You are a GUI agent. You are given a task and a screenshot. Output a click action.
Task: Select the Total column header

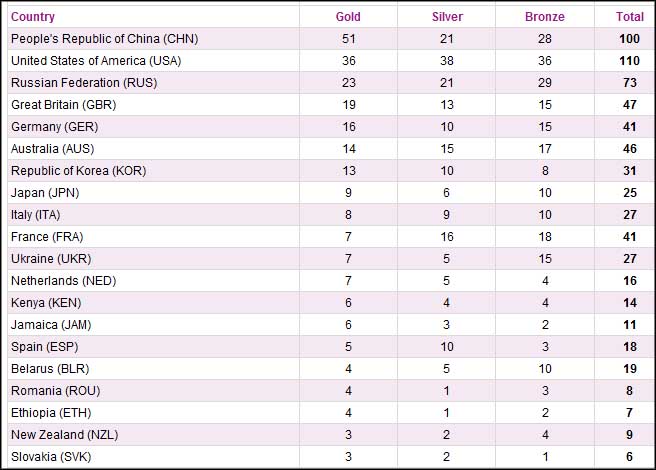coord(630,17)
